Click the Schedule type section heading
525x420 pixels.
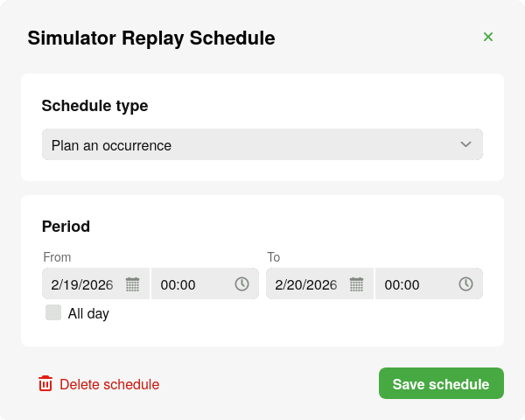(x=94, y=106)
